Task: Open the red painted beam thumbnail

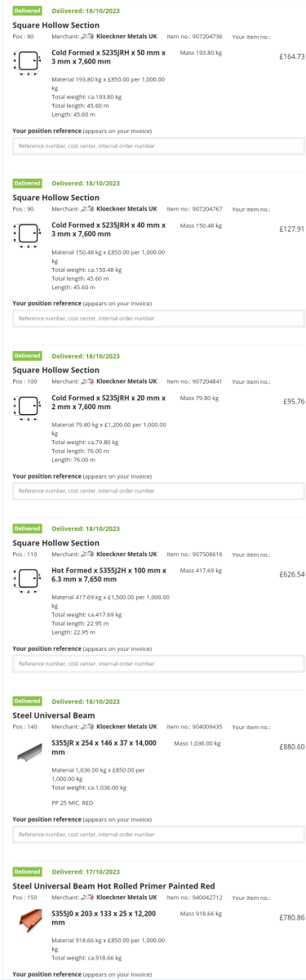Action: (29, 923)
